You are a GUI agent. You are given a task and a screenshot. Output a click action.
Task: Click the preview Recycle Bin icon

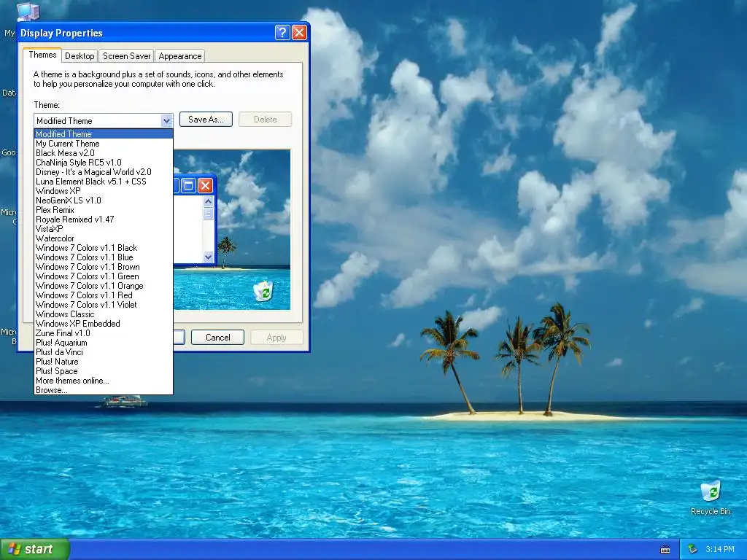coord(263,291)
